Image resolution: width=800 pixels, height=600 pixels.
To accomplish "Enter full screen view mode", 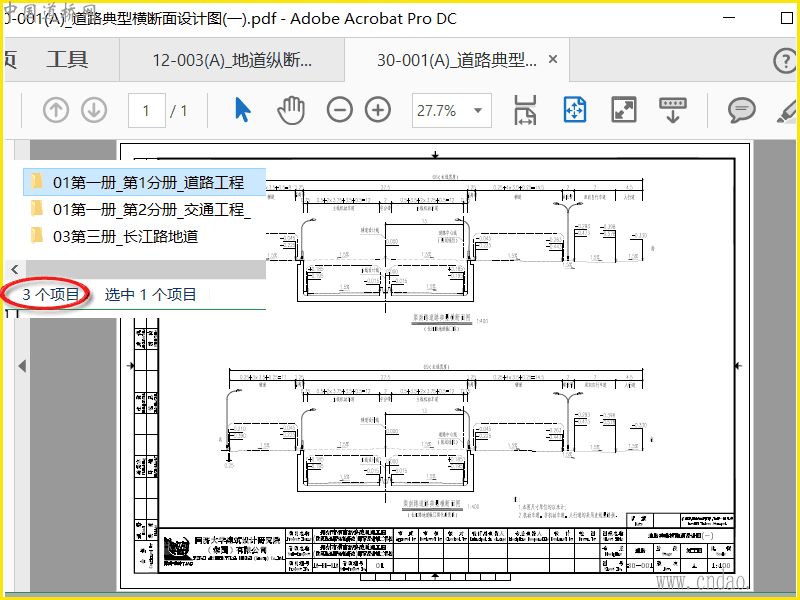I will [624, 110].
